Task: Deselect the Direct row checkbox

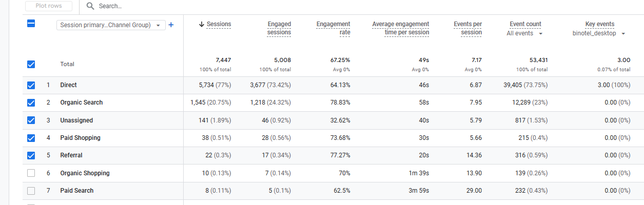Action: coord(31,85)
